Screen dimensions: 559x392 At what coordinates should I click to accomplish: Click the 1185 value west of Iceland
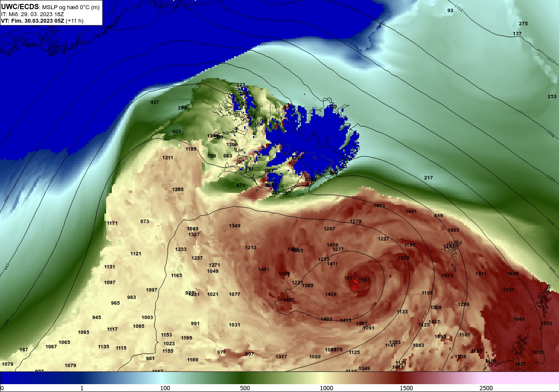coord(191,149)
